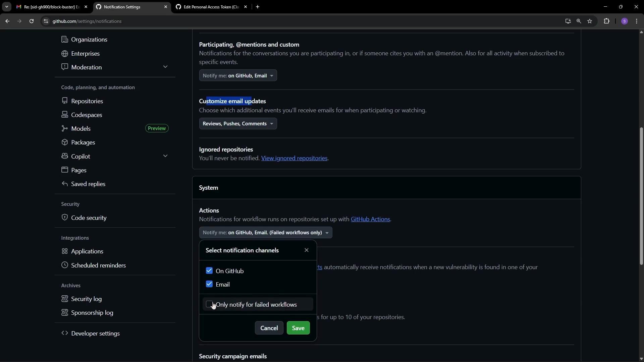This screenshot has height=362, width=644.
Task: Reload the page with the refresh icon
Action: coord(32,21)
